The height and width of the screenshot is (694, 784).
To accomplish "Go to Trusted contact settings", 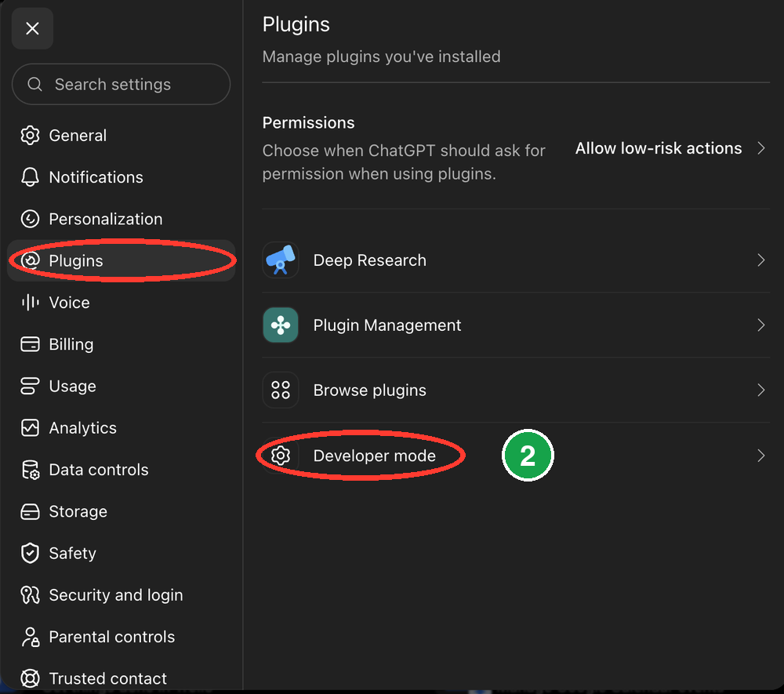I will pyautogui.click(x=121, y=678).
